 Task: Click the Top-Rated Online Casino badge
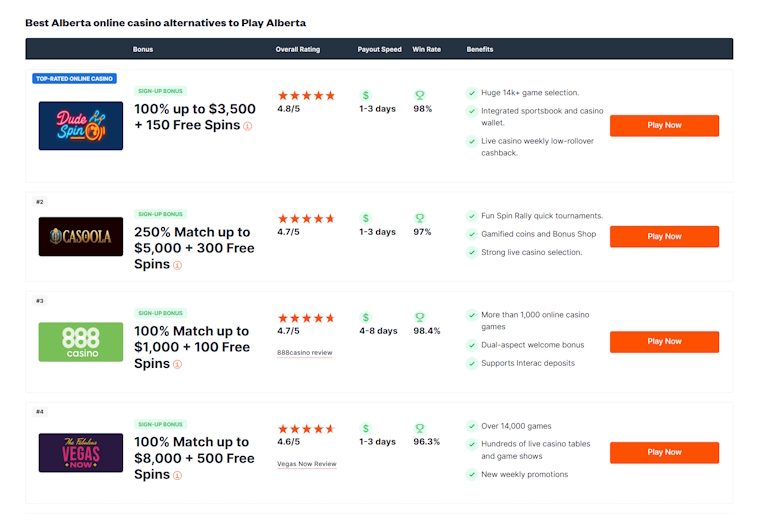click(x=74, y=78)
